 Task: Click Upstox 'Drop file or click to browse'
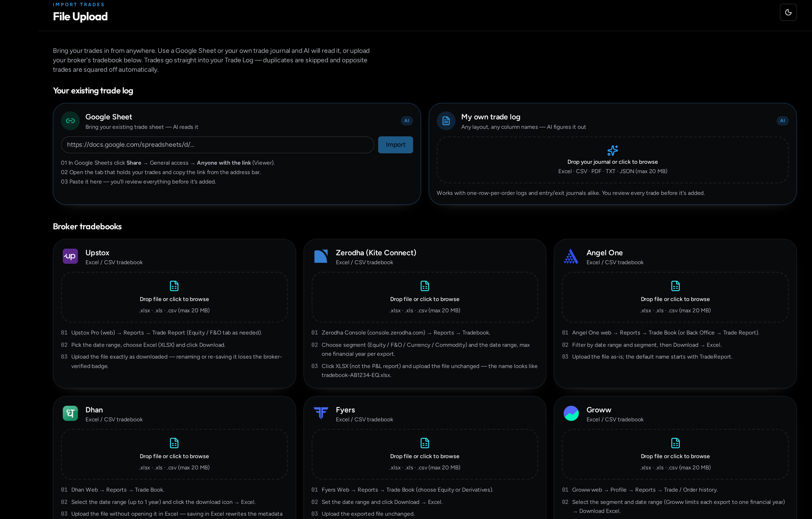pyautogui.click(x=174, y=299)
